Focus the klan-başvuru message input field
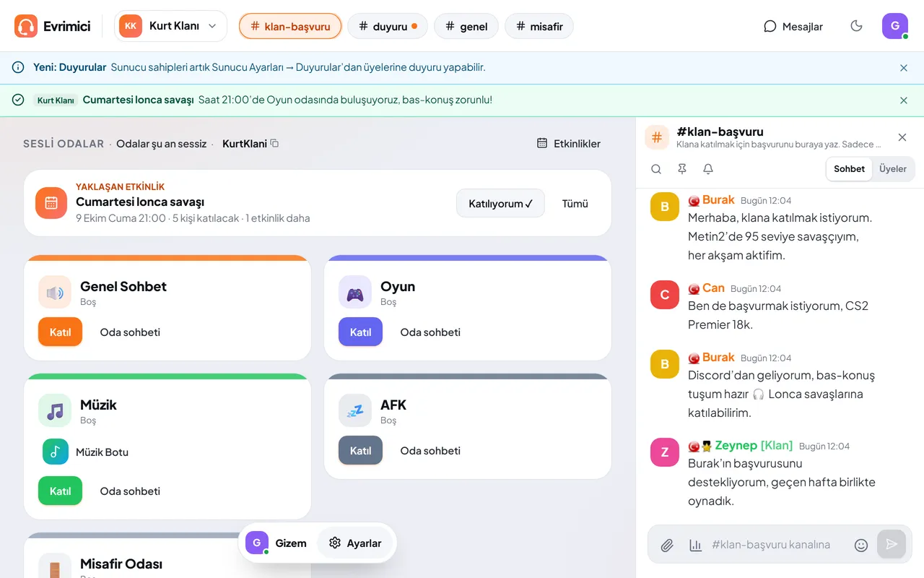The image size is (924, 578). [776, 545]
